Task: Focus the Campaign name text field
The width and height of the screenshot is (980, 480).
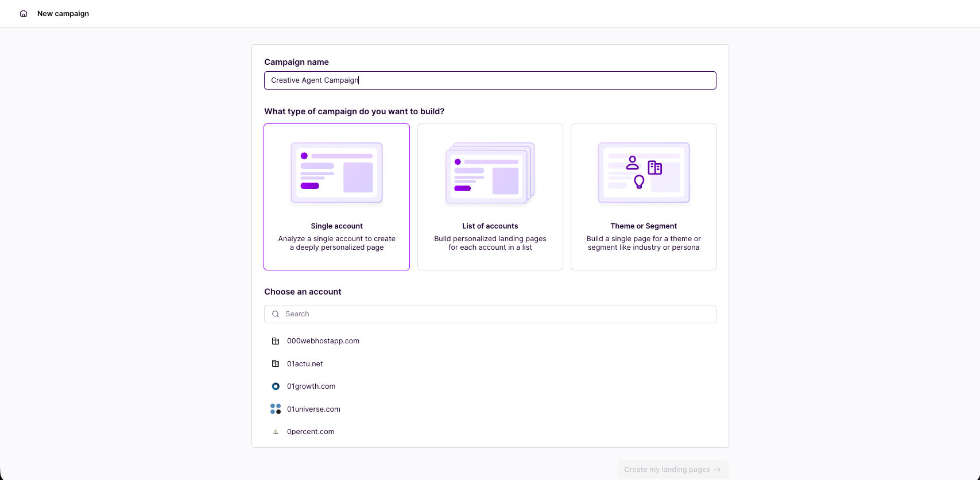Action: [x=490, y=80]
